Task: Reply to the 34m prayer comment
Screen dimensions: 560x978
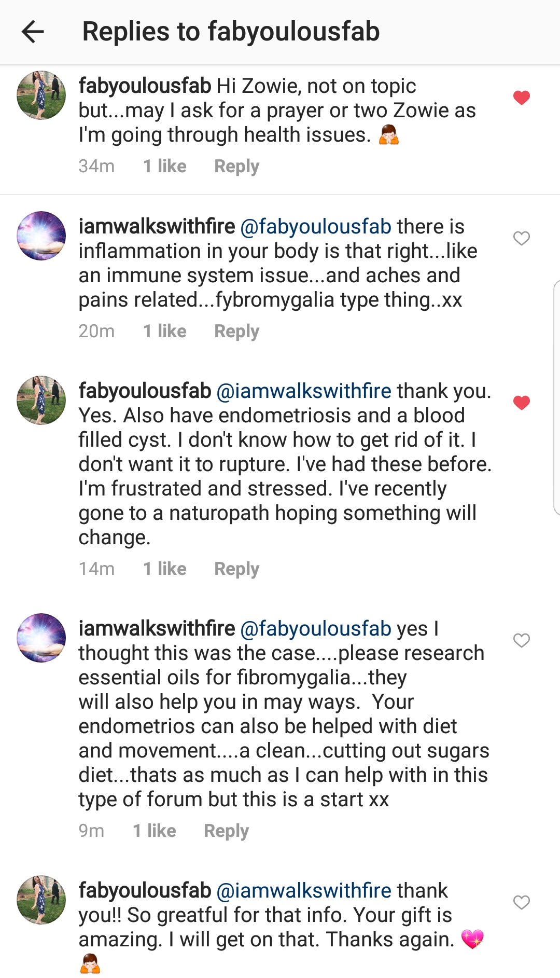Action: click(x=236, y=166)
